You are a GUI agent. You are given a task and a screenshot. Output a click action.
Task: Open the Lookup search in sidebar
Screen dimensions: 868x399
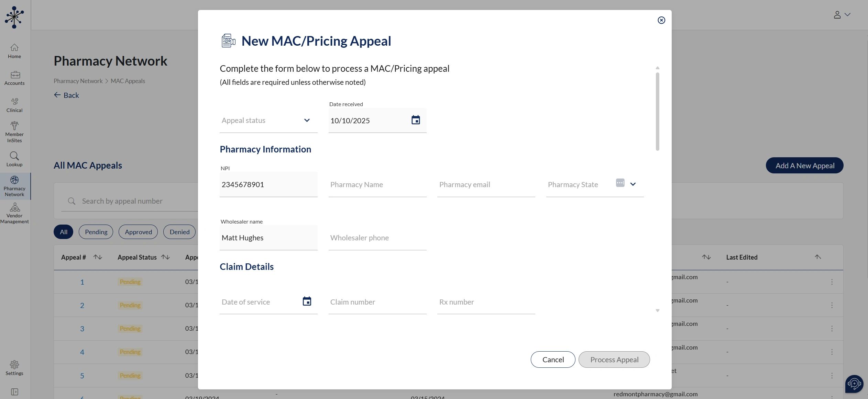click(14, 159)
